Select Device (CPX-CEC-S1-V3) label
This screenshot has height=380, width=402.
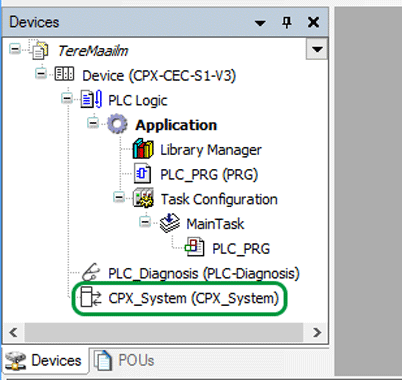159,76
